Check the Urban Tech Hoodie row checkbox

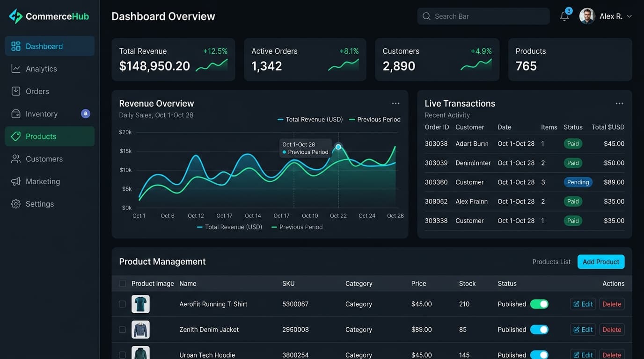point(122,355)
